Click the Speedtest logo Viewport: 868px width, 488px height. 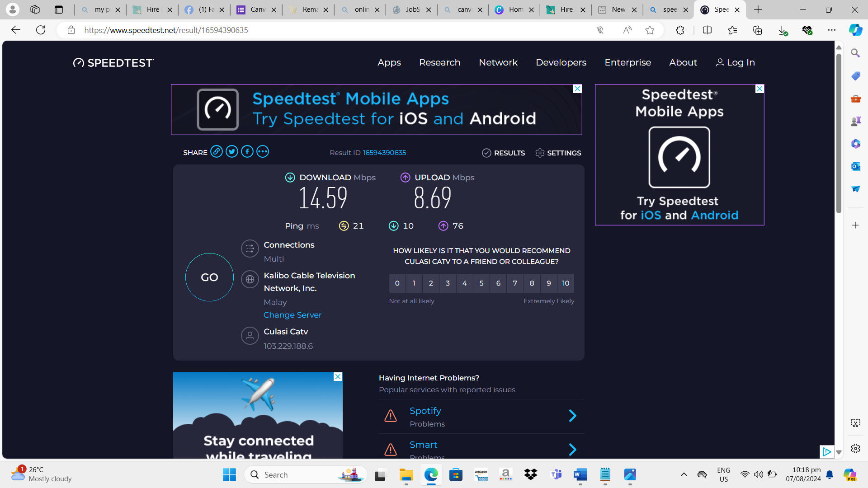(113, 63)
